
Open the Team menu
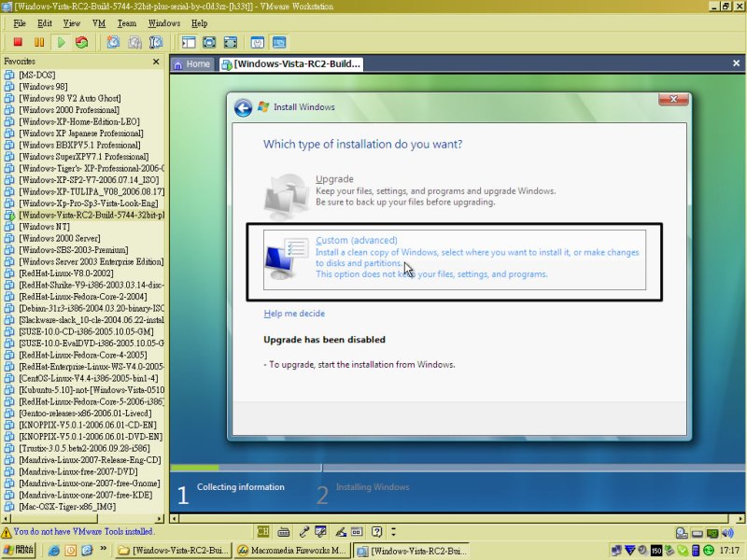pyautogui.click(x=127, y=23)
